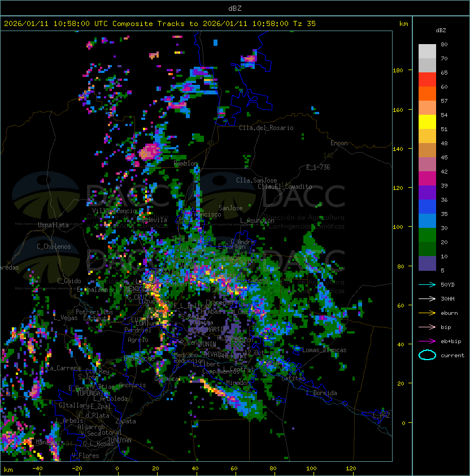
Task: Select the bright green legend swatch
Action: 427,235
